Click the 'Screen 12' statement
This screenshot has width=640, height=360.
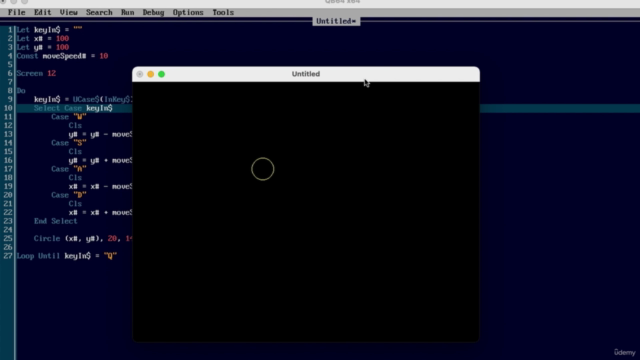tap(36, 73)
